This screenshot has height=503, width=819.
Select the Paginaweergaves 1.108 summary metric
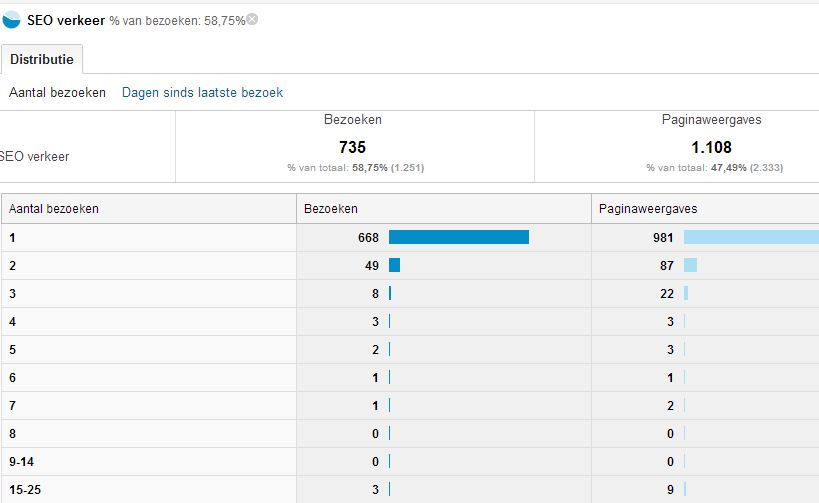(712, 146)
